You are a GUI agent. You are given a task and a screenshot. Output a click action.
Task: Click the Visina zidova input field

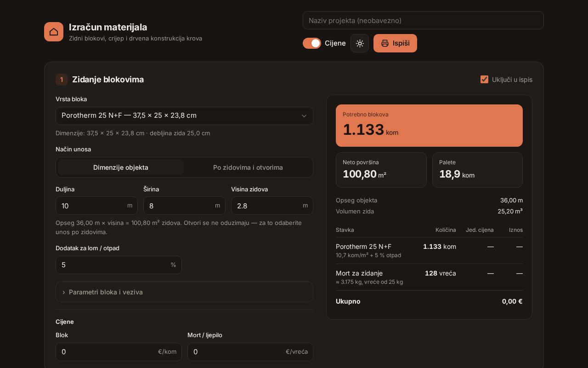pos(272,206)
